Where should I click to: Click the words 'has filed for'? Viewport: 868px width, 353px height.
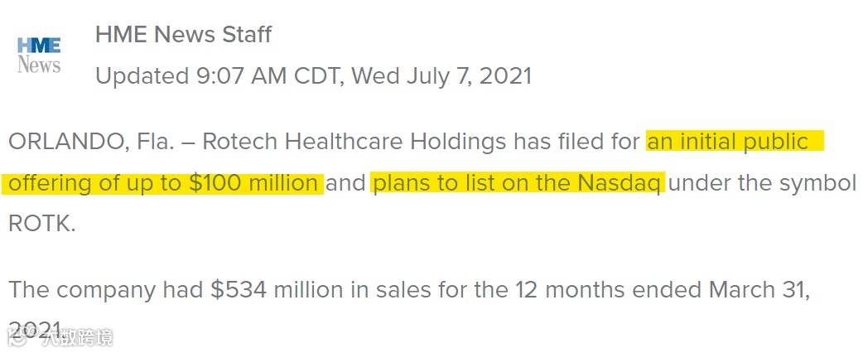click(576, 142)
